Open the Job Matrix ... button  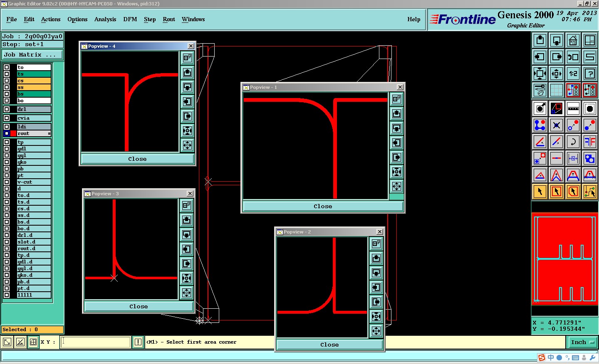pos(32,55)
